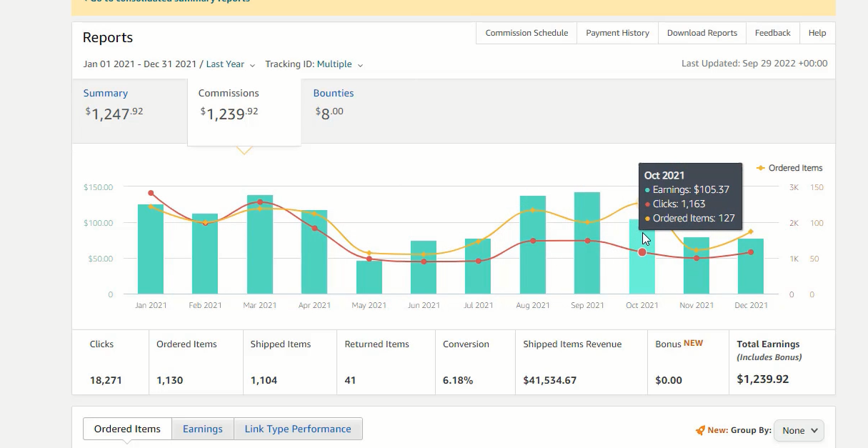Viewport: 868px width, 448px height.
Task: Click the Total Earnings value '$1,239.92'
Action: [x=763, y=379]
